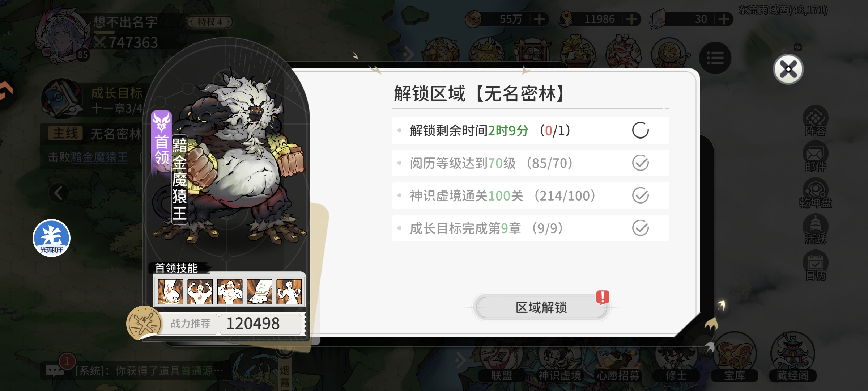Screen dimensions: 868x391
Task: Click the 解锁剩余时间 pending status circle
Action: tap(640, 130)
